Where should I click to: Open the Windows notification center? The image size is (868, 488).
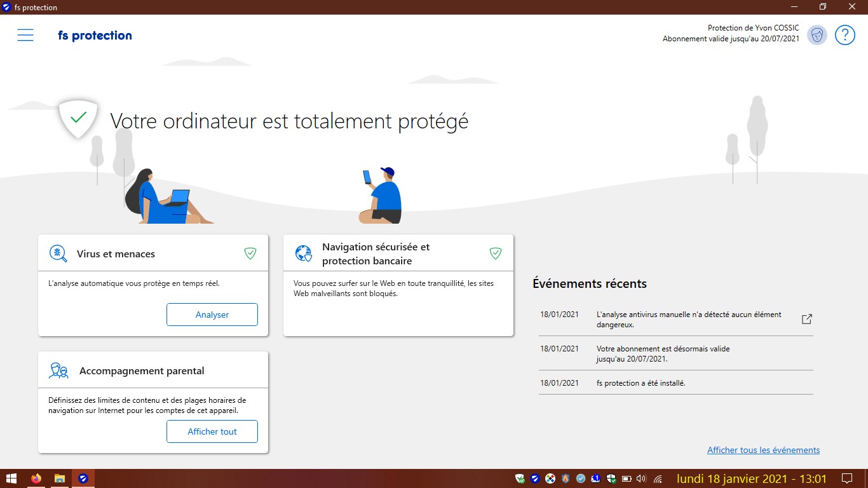tap(846, 478)
